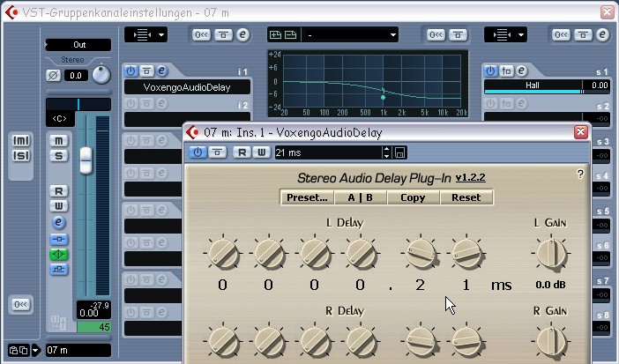The image size is (619, 364).
Task: Click the preset up/down stepper arrows
Action: pyautogui.click(x=386, y=152)
